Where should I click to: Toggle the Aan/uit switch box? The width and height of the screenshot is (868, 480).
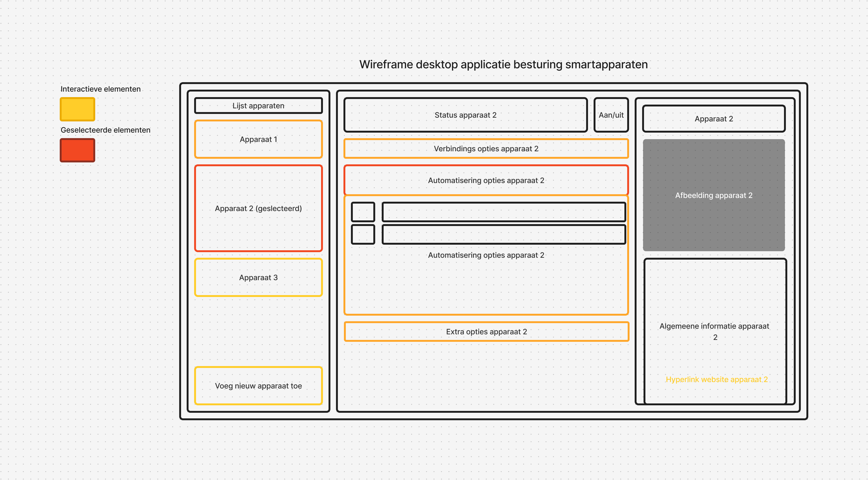click(x=611, y=115)
